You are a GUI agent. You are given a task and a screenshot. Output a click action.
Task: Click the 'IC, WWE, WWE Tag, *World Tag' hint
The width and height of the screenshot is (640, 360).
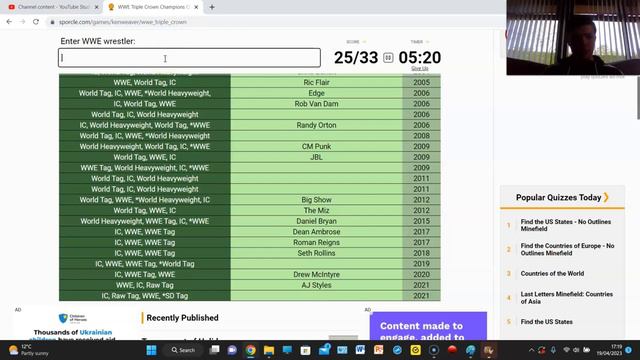coord(145,264)
